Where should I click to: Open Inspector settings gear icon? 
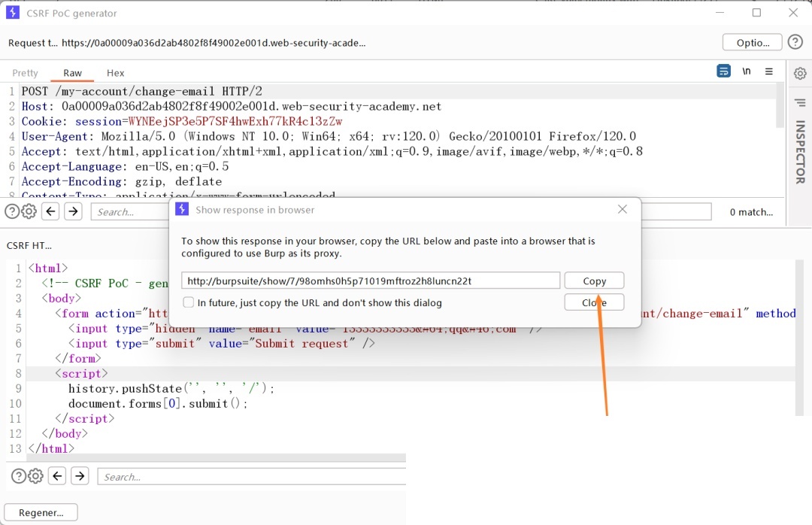tap(800, 74)
